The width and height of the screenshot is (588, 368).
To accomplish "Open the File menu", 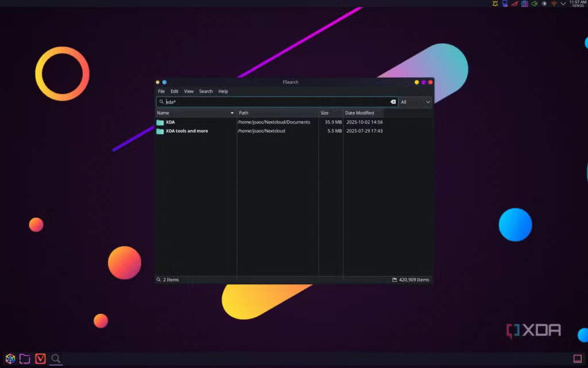I will (161, 91).
